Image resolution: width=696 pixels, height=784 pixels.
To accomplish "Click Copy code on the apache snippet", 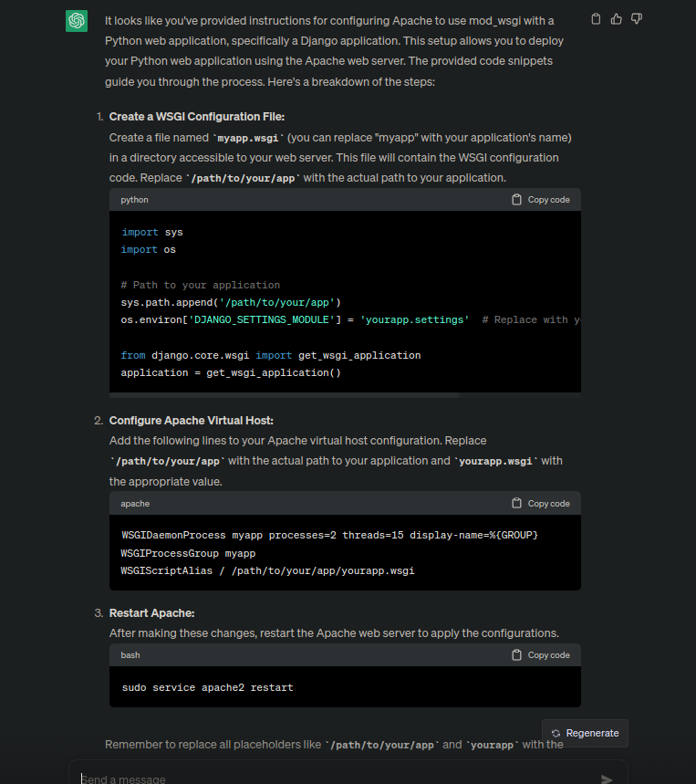I will [547, 503].
